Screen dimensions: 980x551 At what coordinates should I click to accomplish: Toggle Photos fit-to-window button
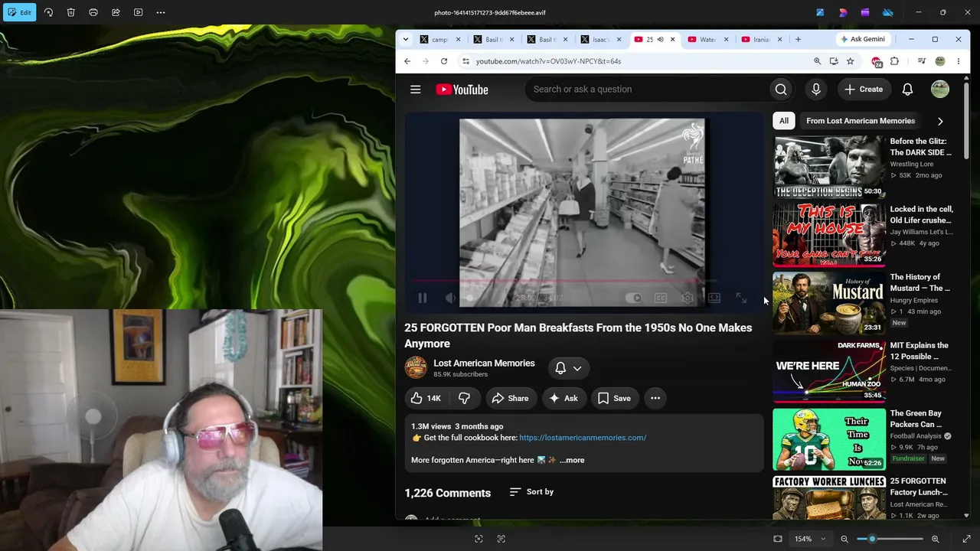pos(778,539)
